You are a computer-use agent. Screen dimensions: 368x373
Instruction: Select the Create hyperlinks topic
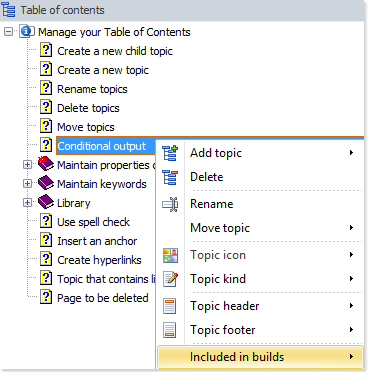coord(99,260)
